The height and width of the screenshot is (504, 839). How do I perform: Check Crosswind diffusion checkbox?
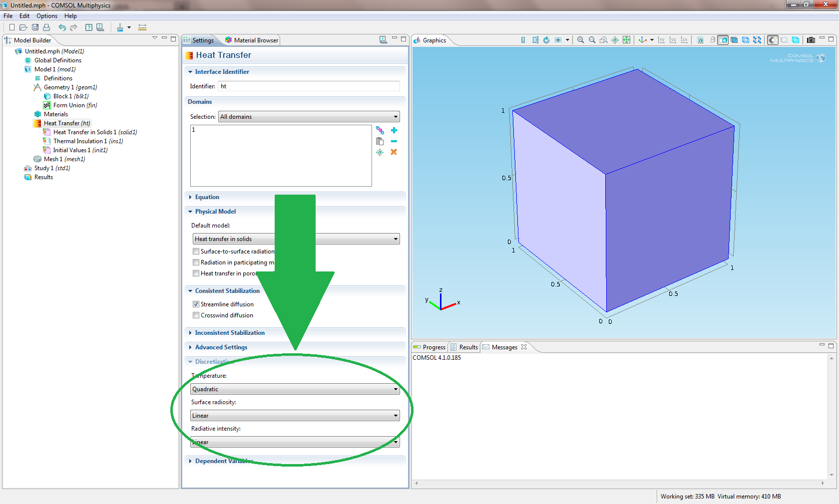(x=196, y=315)
